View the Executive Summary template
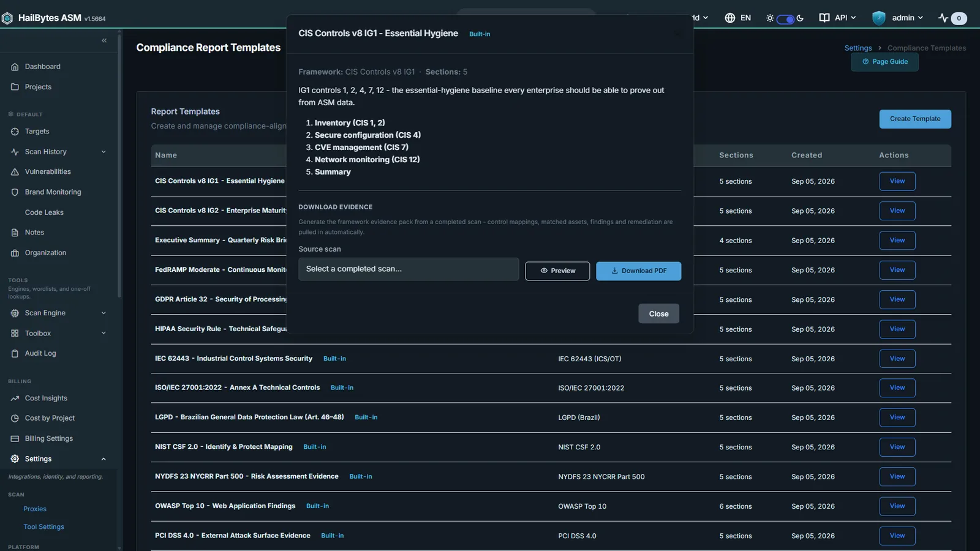 (897, 241)
